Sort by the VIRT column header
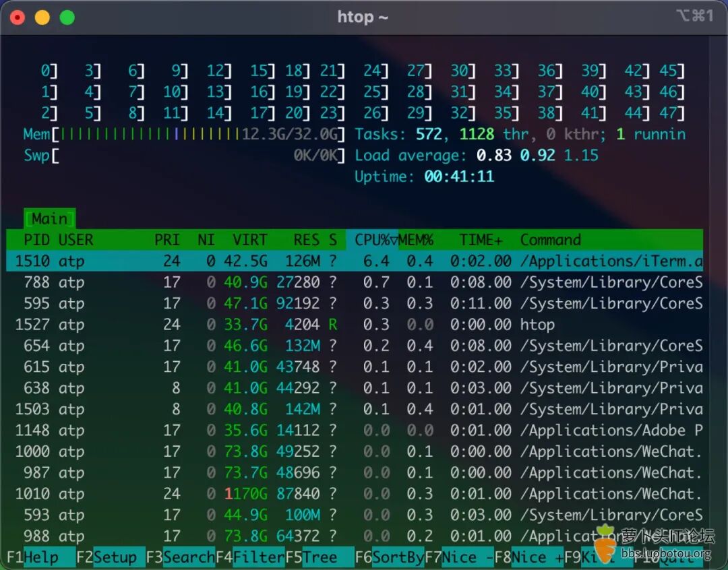 250,239
